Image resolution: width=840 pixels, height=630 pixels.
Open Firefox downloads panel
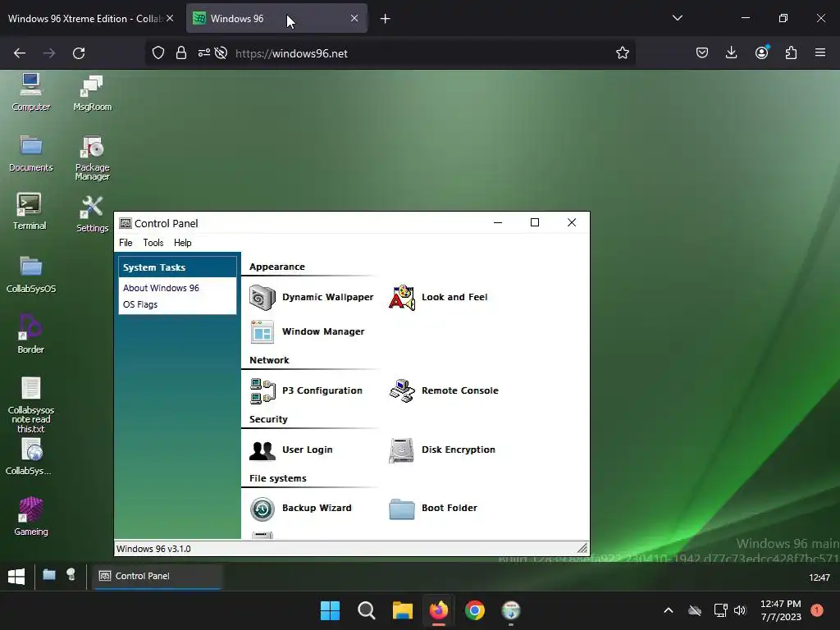click(731, 52)
